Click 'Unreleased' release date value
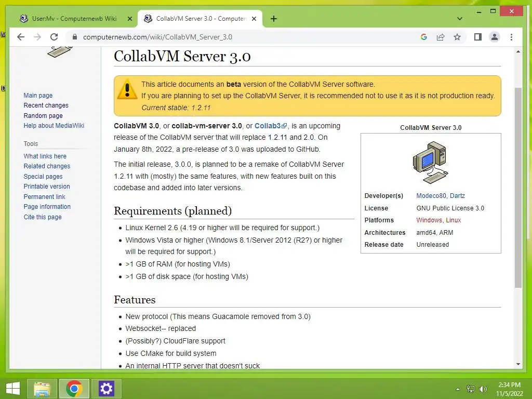Screen dimensions: 532x399 (433, 245)
